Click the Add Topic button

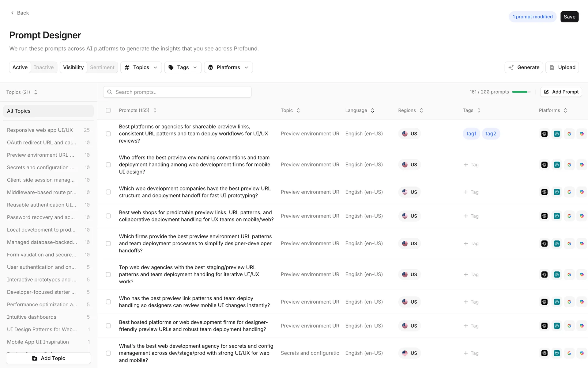point(48,358)
